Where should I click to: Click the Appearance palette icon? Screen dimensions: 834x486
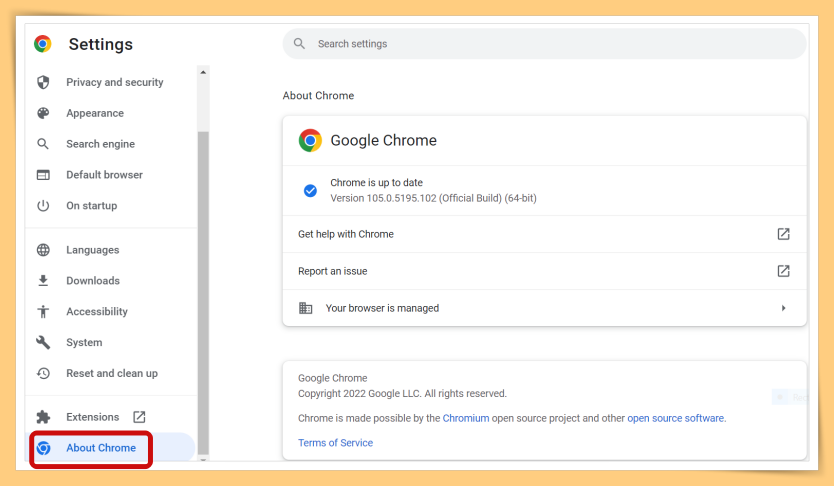point(43,113)
